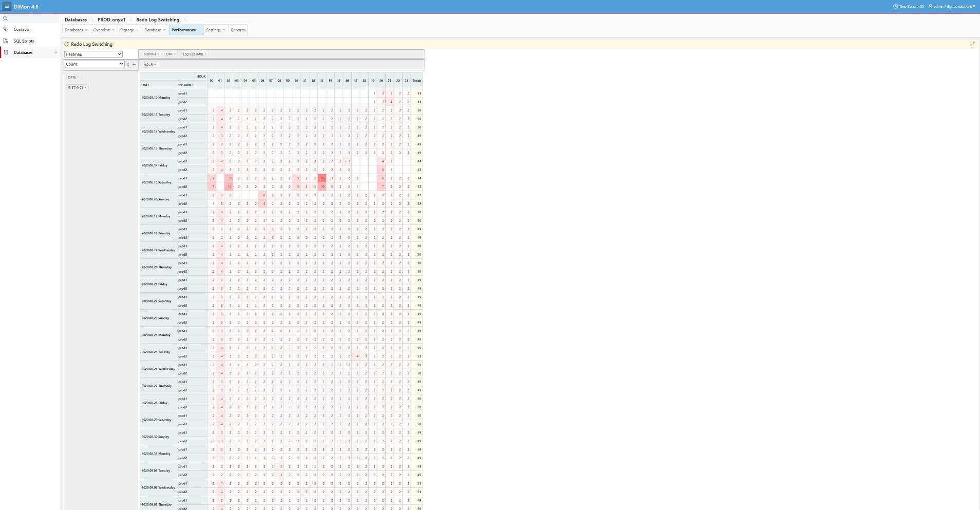Click the refresh icon beside Redo Log Switching

[x=66, y=44]
